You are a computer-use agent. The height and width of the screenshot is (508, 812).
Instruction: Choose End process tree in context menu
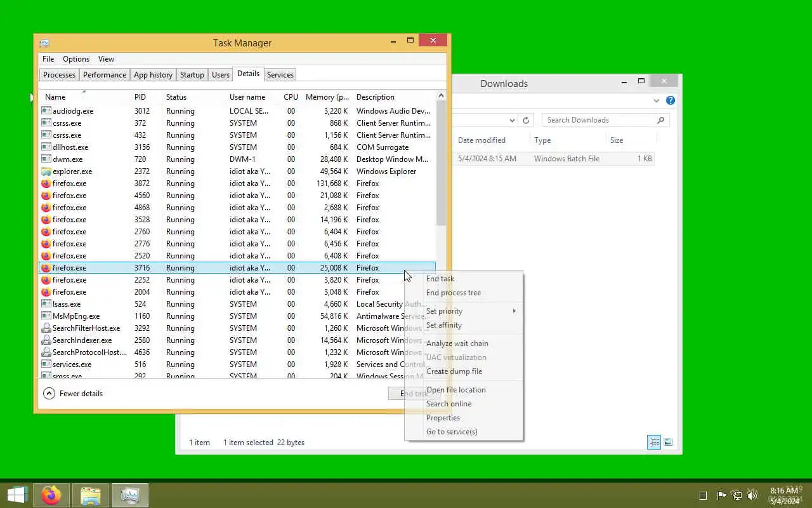point(464,293)
